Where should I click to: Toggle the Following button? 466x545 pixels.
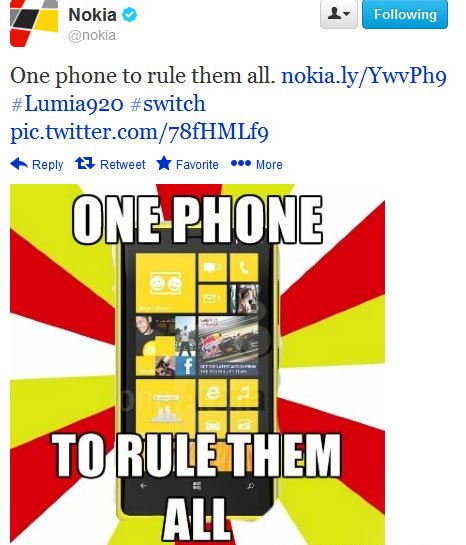tap(405, 15)
